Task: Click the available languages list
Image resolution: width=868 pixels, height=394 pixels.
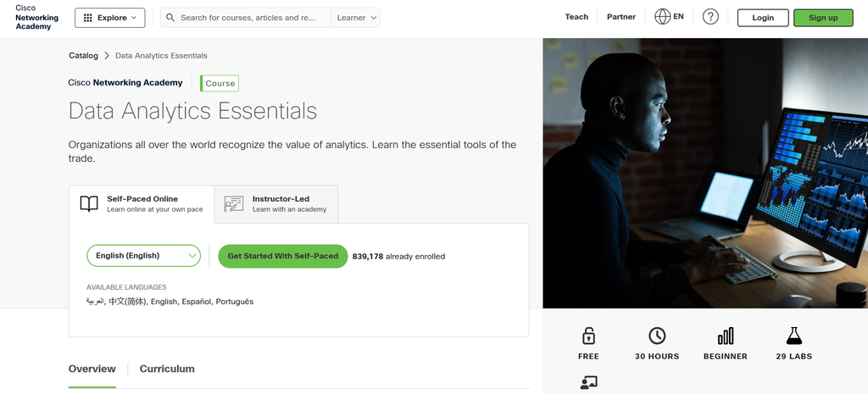Action: pos(170,302)
